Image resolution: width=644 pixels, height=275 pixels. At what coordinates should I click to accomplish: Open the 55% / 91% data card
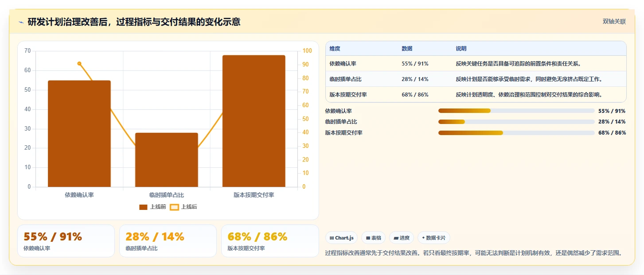(66, 241)
